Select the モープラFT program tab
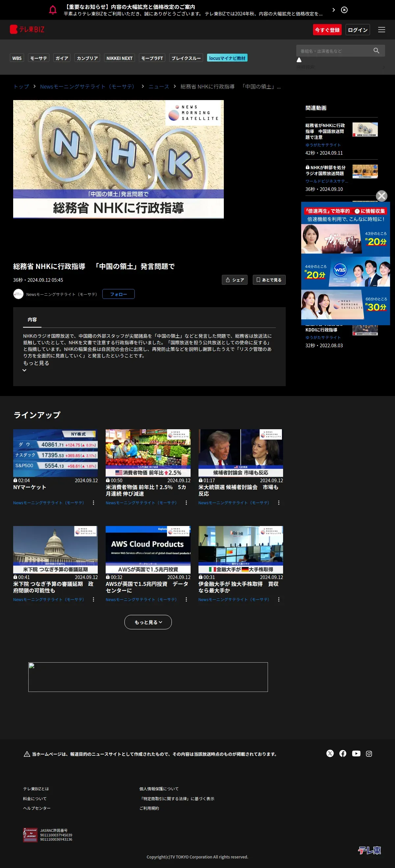The image size is (395, 868). [152, 58]
